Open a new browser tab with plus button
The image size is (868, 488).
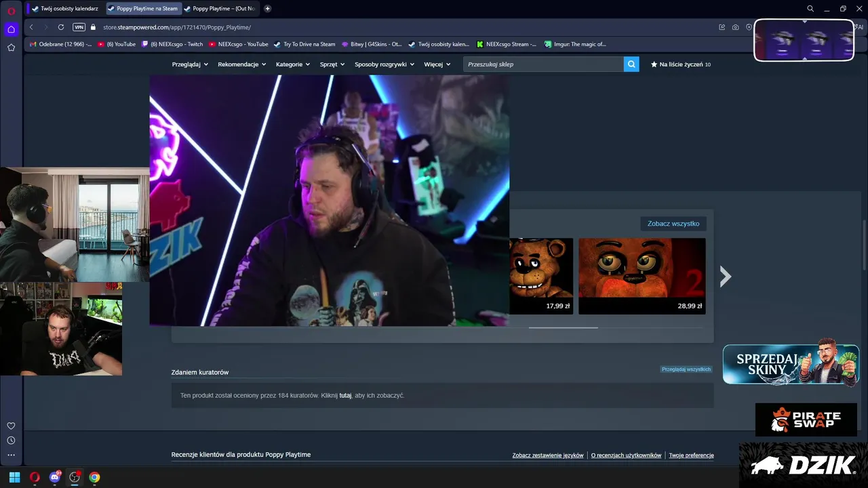pos(267,9)
